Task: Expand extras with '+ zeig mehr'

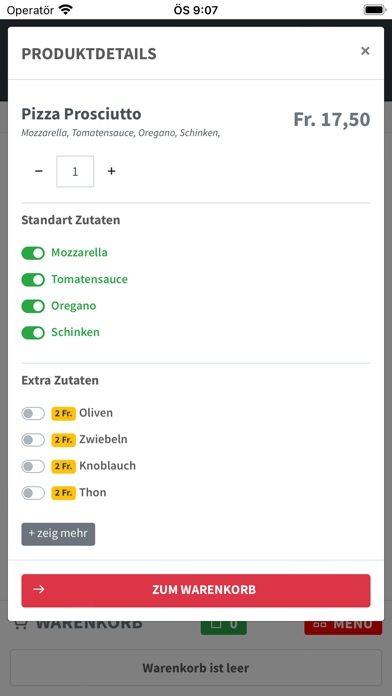Action: [58, 534]
